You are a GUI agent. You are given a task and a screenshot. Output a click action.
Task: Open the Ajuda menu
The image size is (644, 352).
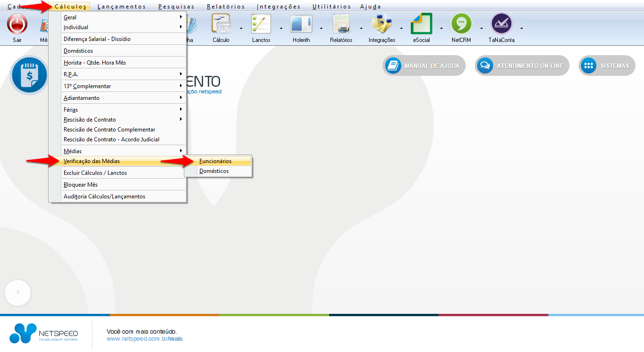371,7
